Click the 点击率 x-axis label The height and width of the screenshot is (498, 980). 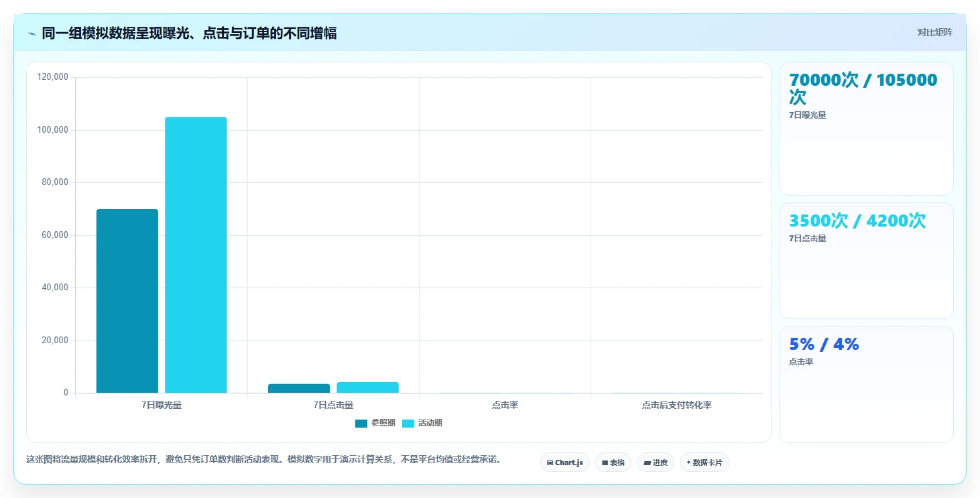(505, 405)
